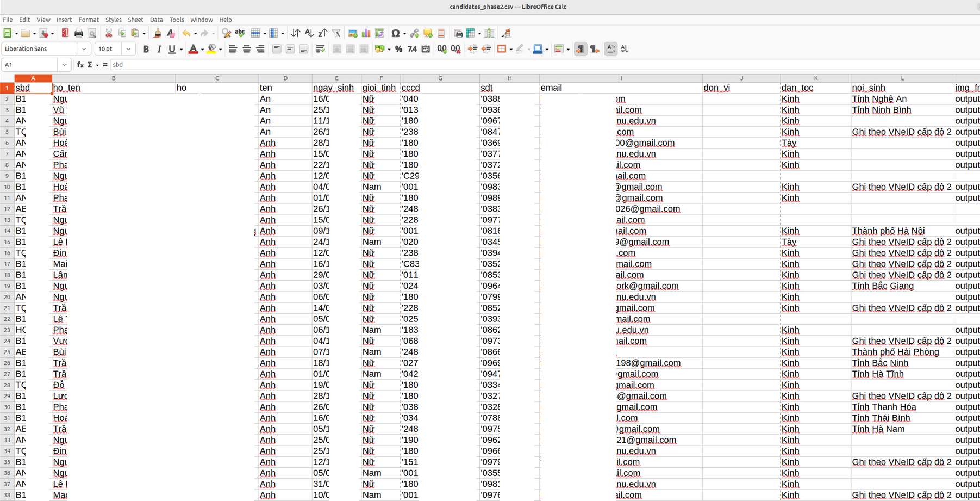Screen dimensions: 980x501
Task: Select the formula equals sign button
Action: (105, 65)
